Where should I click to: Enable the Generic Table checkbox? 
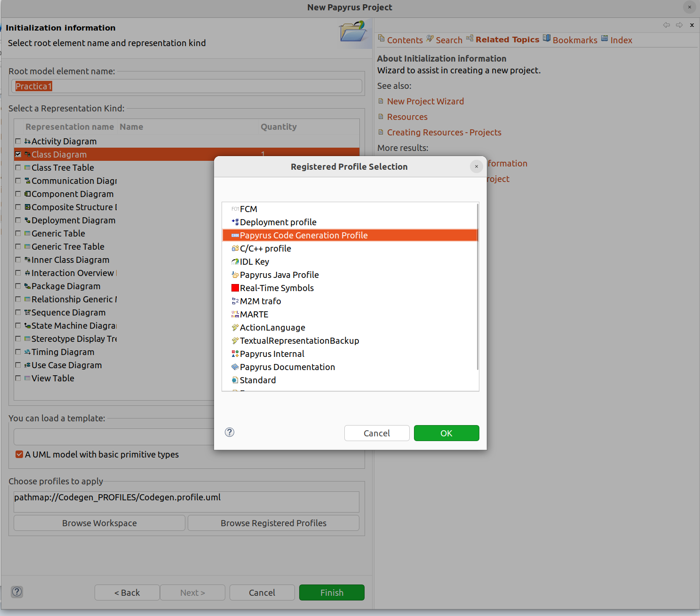tap(18, 233)
